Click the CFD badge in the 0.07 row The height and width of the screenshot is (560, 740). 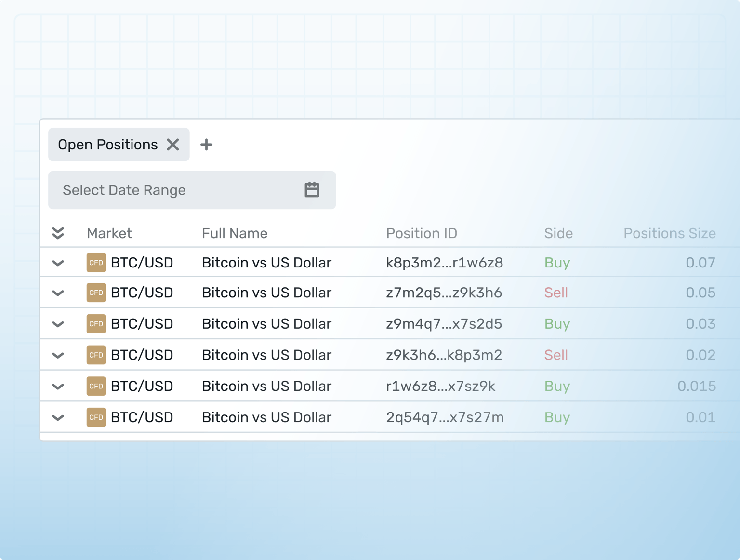[96, 263]
